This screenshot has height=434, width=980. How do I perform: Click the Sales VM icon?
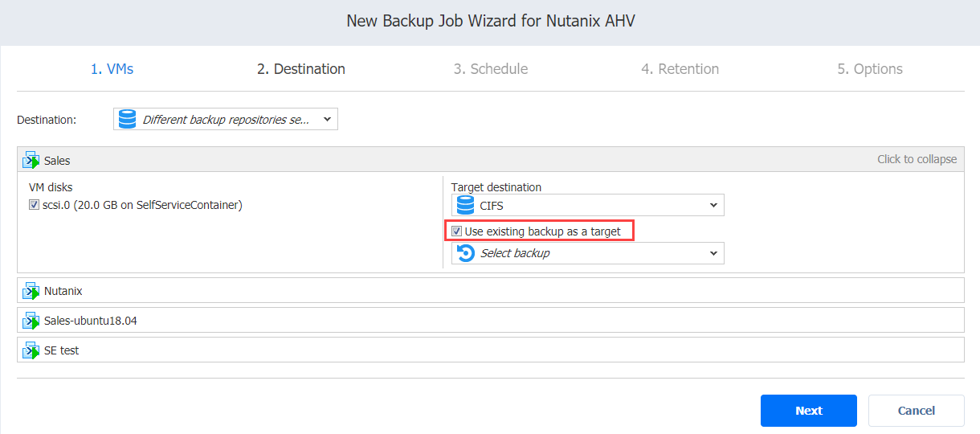31,160
